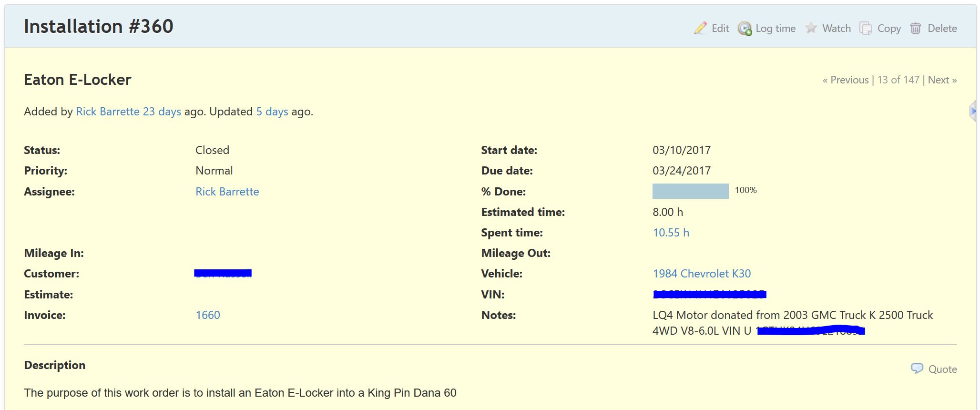Open assignee Rick Barrette profile link
980x410 pixels.
(227, 192)
